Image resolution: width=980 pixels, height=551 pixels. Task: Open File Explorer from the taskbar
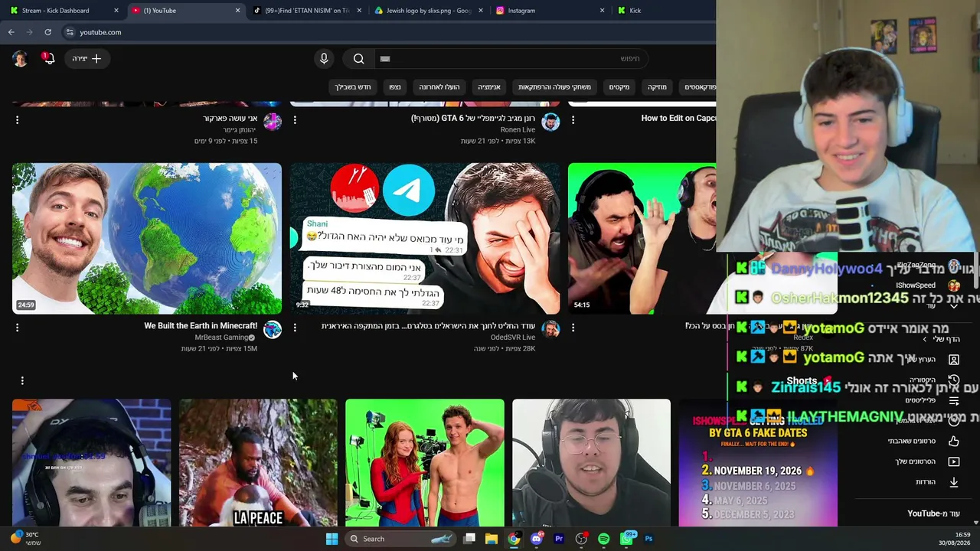coord(492,539)
